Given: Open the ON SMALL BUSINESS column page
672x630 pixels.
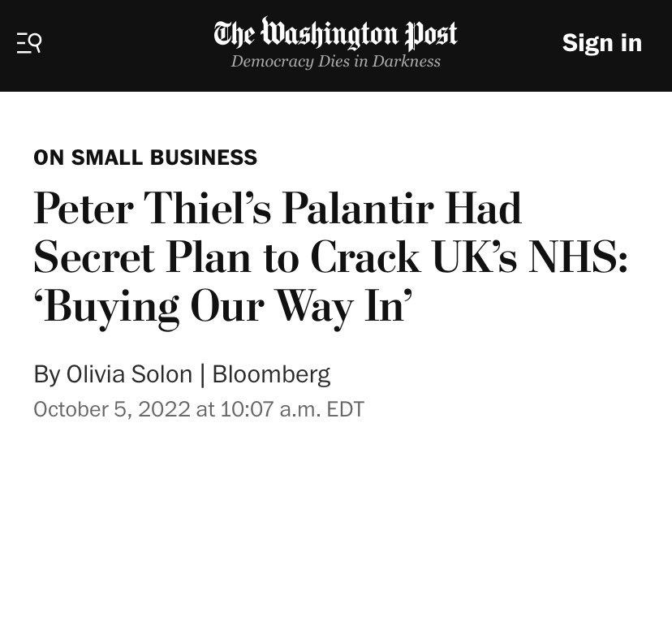Looking at the screenshot, I should pos(144,157).
